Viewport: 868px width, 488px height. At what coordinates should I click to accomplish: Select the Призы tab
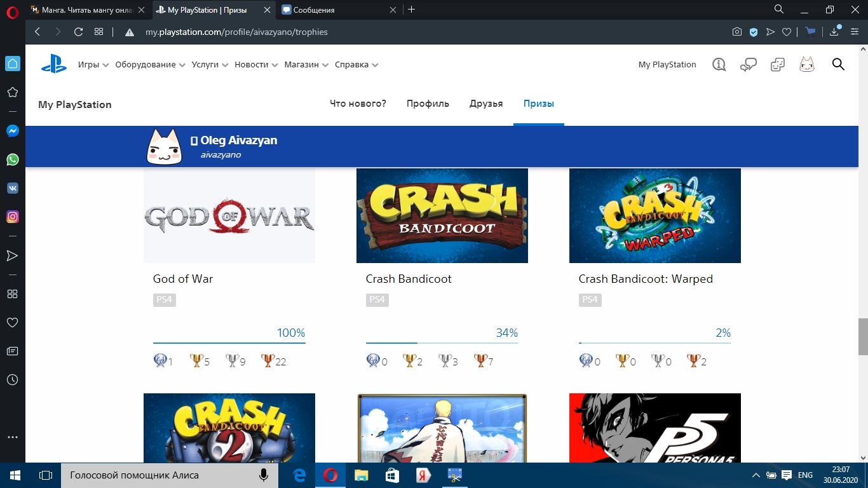pos(539,104)
